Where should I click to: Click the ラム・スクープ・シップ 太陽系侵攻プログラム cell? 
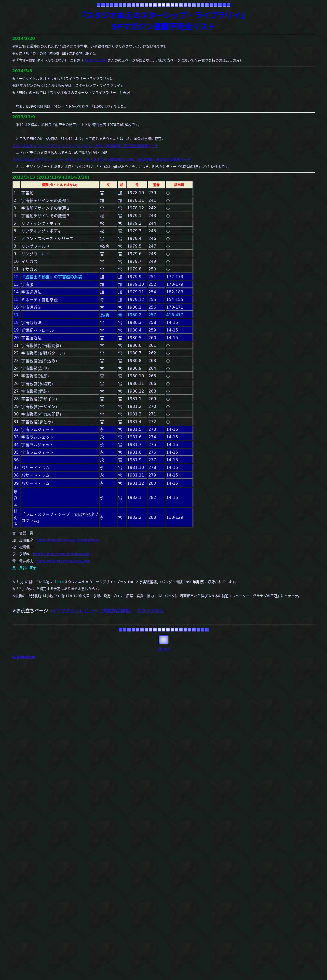(x=59, y=517)
